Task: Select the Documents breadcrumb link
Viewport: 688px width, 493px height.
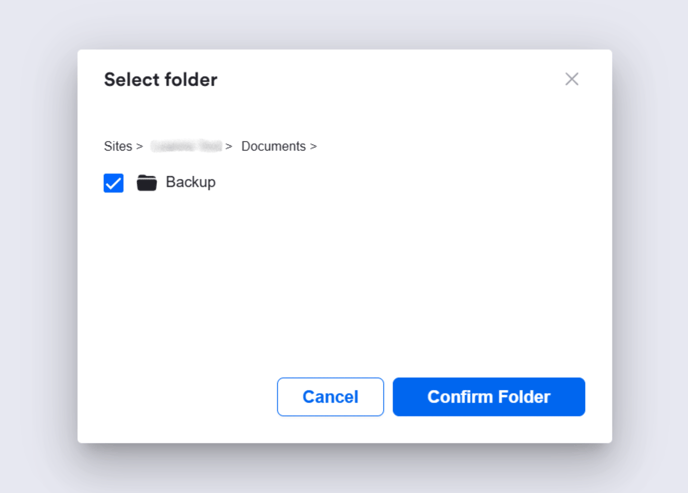Action: click(x=273, y=146)
